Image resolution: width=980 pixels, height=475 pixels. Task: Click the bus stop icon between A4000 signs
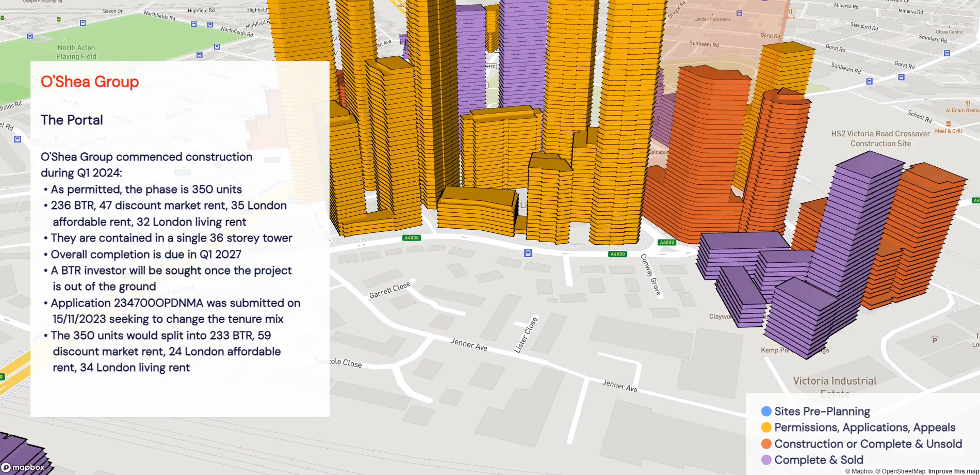click(528, 253)
